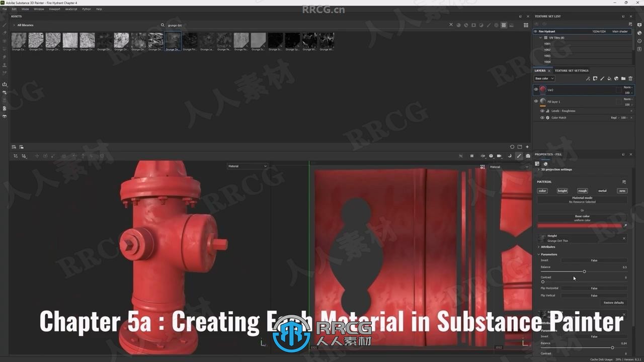Open the Python menu
644x362 pixels.
click(x=87, y=9)
